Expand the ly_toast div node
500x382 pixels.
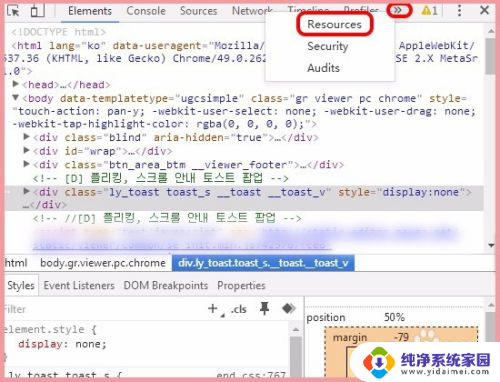coord(26,191)
